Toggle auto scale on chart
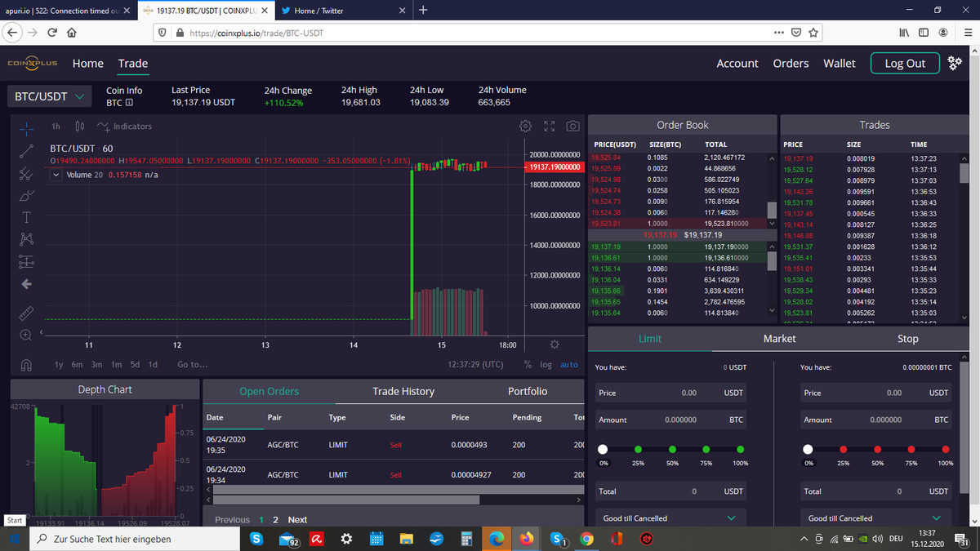Image resolution: width=980 pixels, height=551 pixels. (569, 365)
